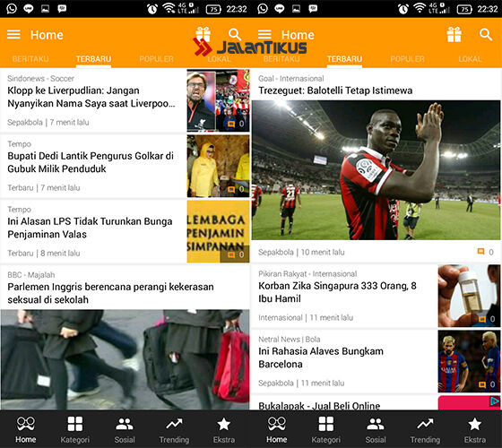Switch to BERITAKU tab in left screenshot
The width and height of the screenshot is (502, 448).
click(30, 59)
